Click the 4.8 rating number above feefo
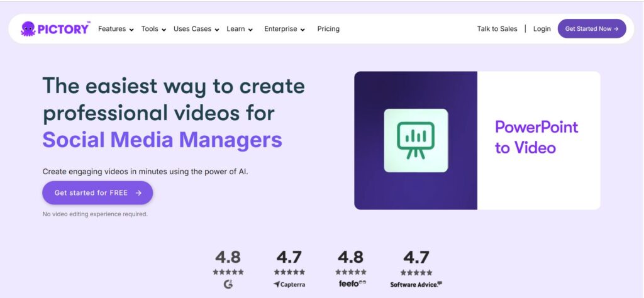 tap(351, 257)
